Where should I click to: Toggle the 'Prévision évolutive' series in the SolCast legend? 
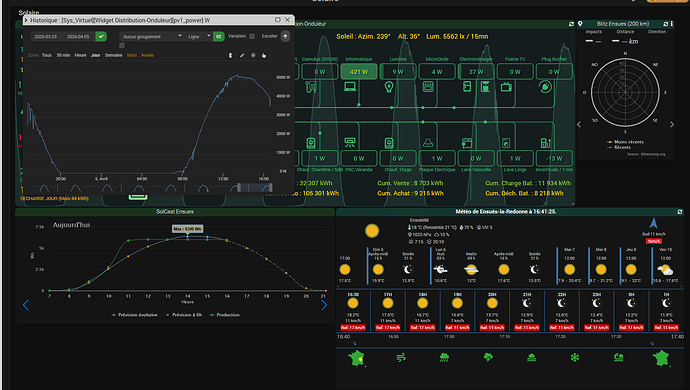(x=135, y=315)
